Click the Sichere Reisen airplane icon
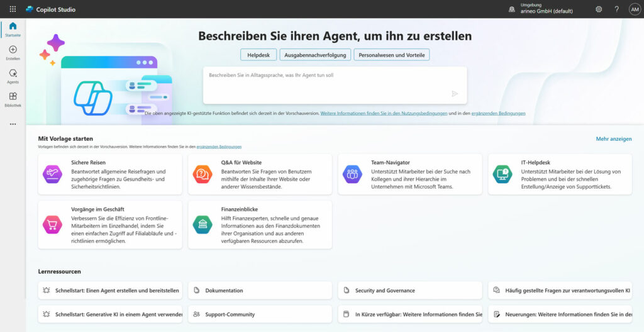 click(x=53, y=174)
